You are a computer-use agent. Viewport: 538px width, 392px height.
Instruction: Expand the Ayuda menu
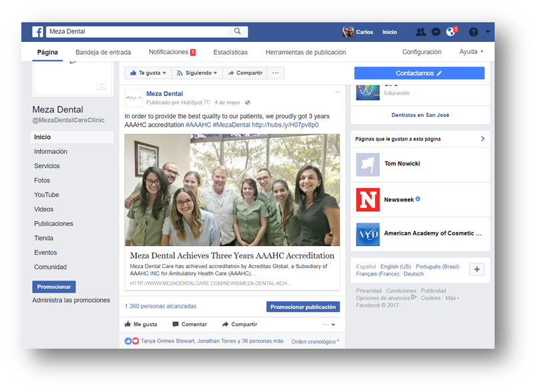[x=471, y=52]
